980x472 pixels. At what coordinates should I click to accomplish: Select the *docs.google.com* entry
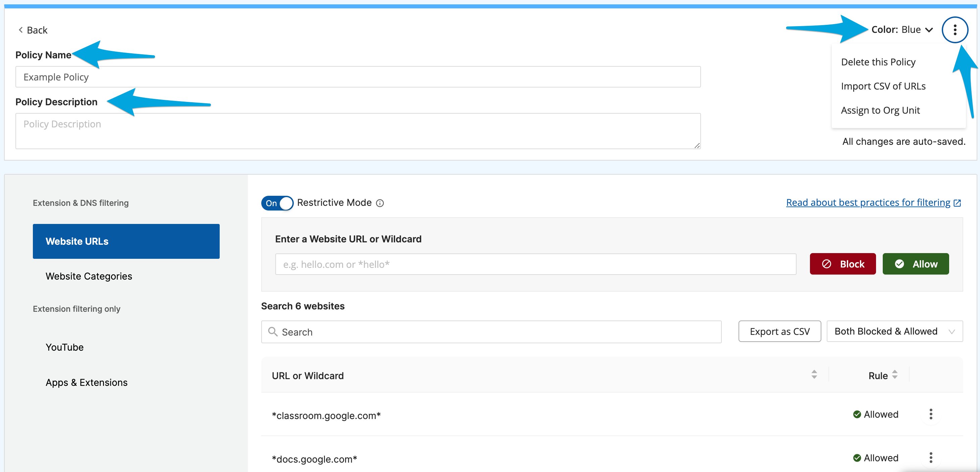click(x=314, y=459)
